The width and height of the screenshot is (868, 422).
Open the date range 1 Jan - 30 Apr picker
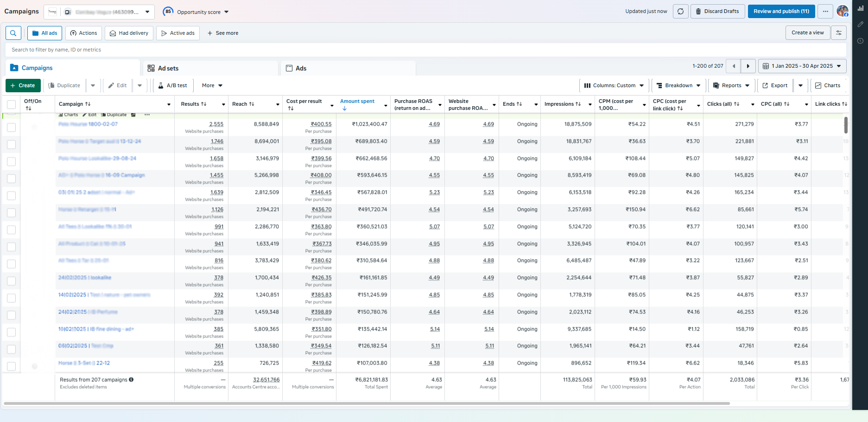coord(802,66)
